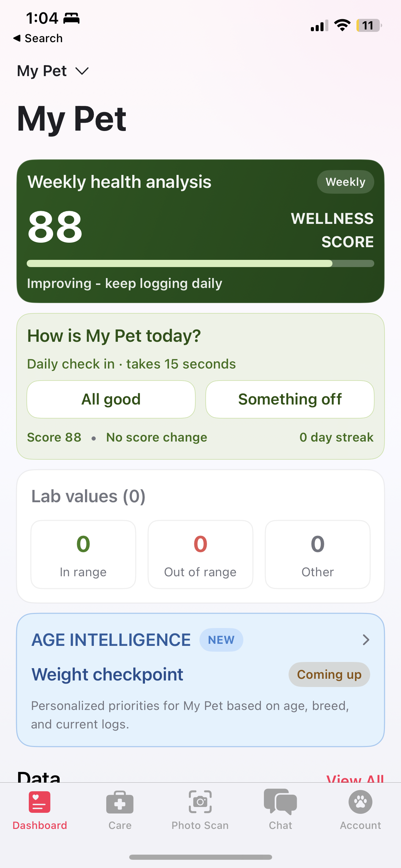
Task: Tap the Care medical kit icon
Action: (120, 802)
